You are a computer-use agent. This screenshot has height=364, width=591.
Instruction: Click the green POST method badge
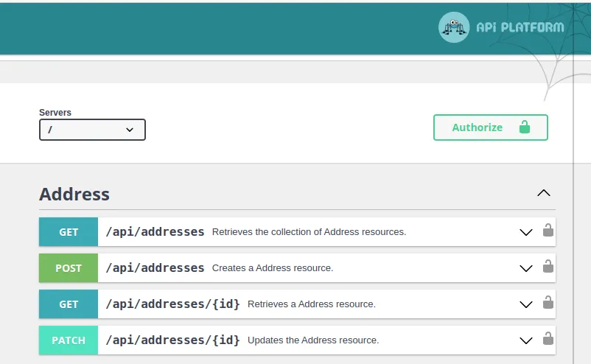click(69, 268)
